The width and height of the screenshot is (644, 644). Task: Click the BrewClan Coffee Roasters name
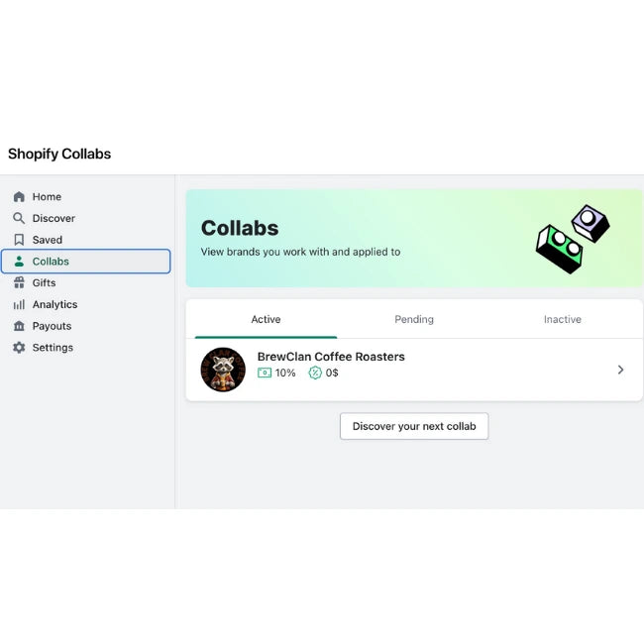pos(331,357)
